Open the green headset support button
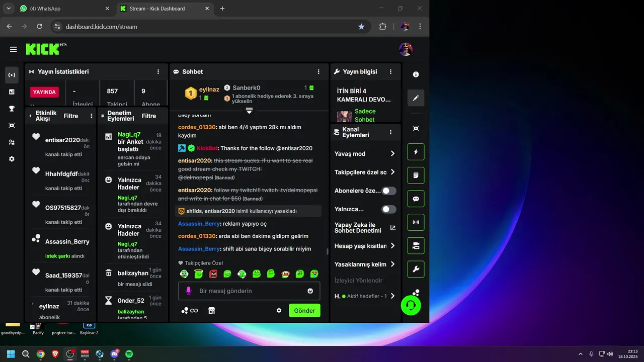Viewport: 644px width, 362px height. point(411,305)
